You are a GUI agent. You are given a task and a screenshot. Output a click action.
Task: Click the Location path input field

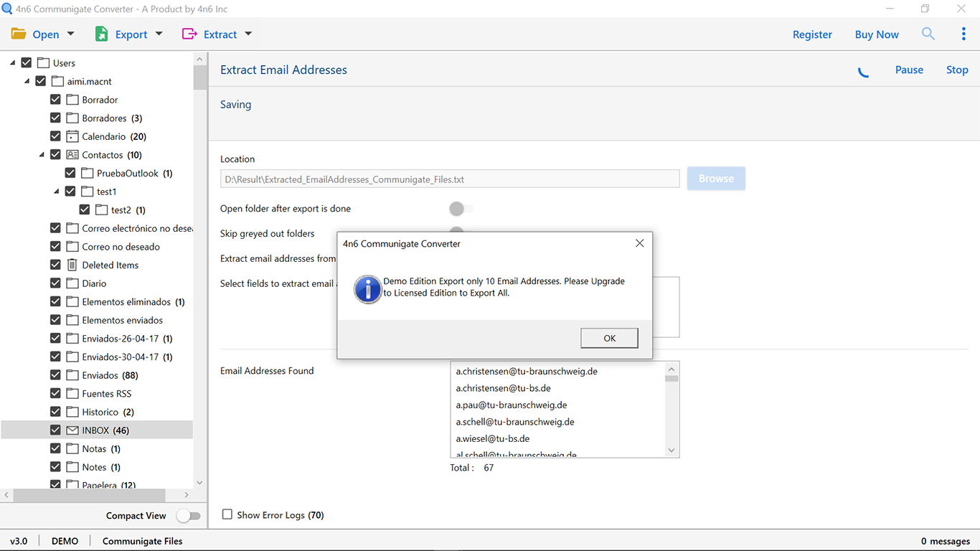pyautogui.click(x=450, y=179)
